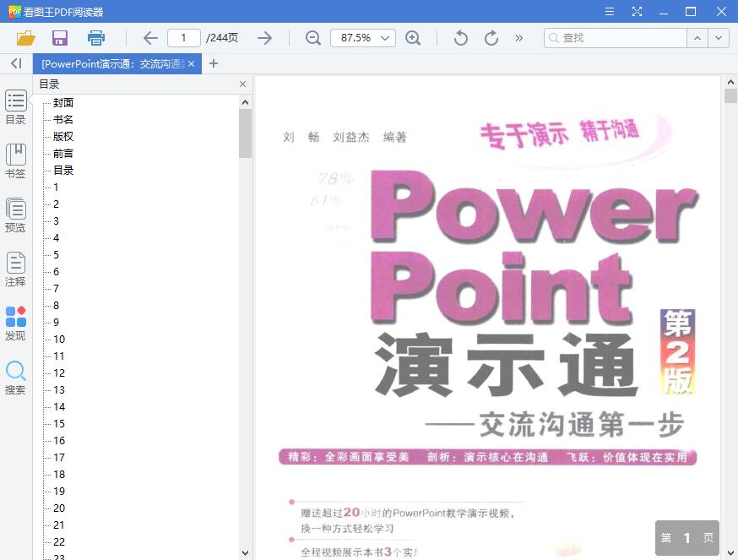Jump to chapter 10 in outline

(59, 339)
